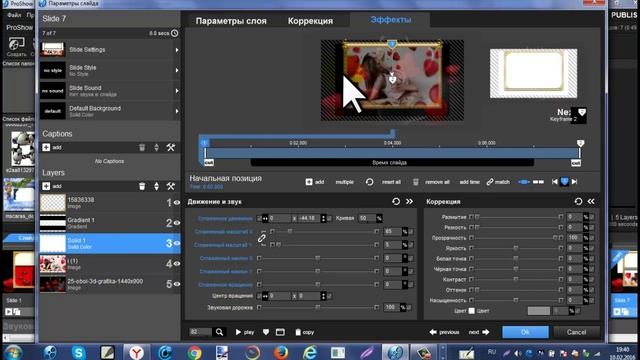Remove all keyframes using the trash icon

coord(416,182)
